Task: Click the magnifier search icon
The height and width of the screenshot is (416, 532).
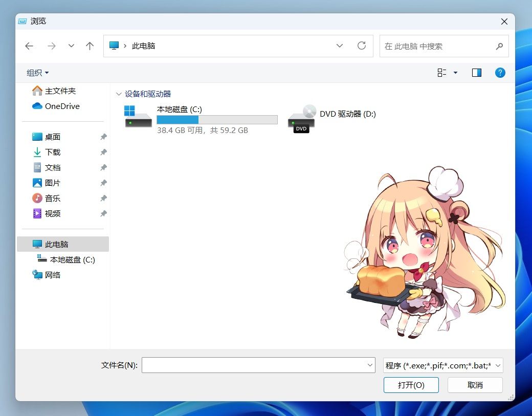Action: 499,46
